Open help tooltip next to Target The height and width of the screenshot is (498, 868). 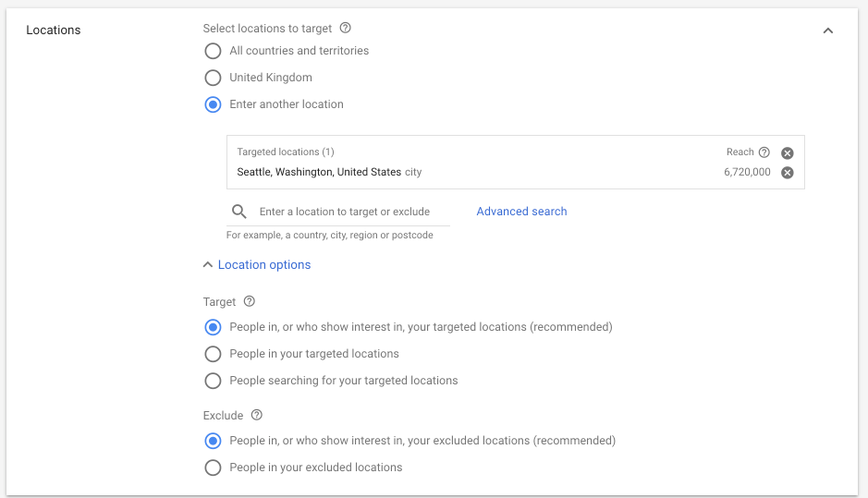point(249,301)
